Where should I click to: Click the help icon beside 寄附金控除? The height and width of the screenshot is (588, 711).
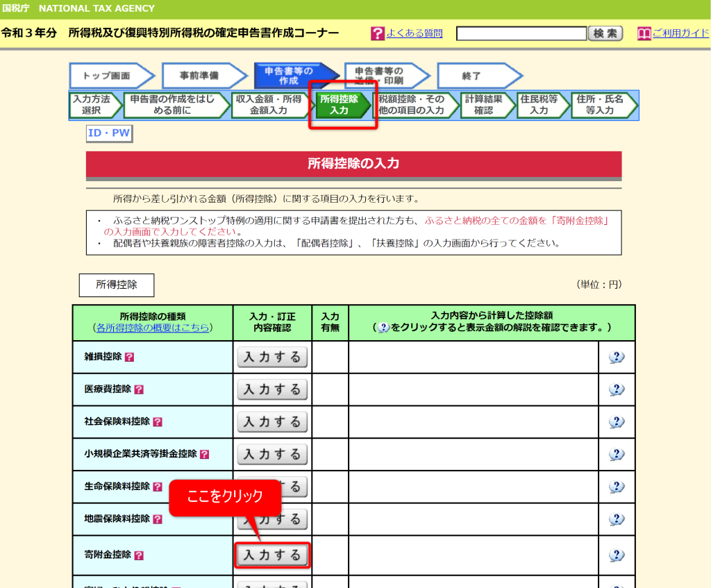pos(139,555)
